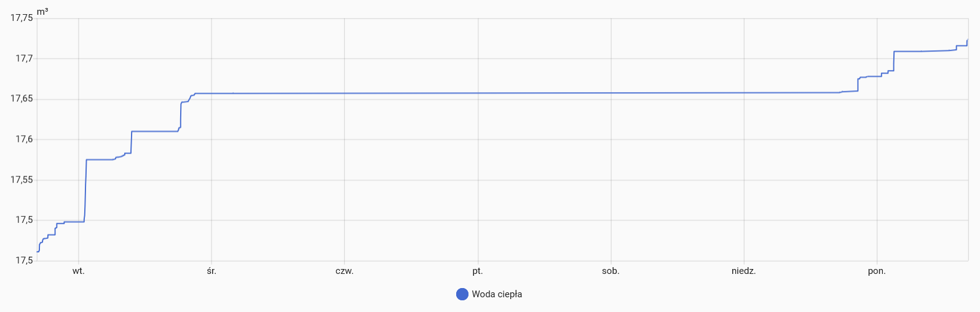Select the pt. x-axis label
This screenshot has height=312, width=980.
pos(478,271)
